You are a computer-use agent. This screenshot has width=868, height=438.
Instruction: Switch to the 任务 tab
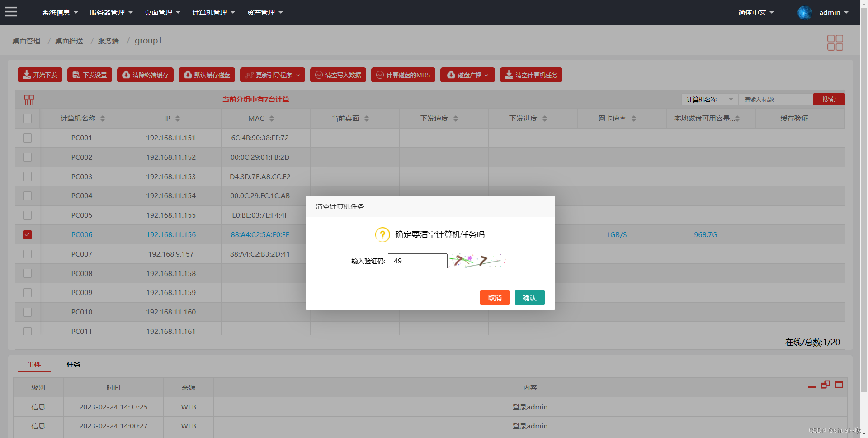[x=73, y=364]
